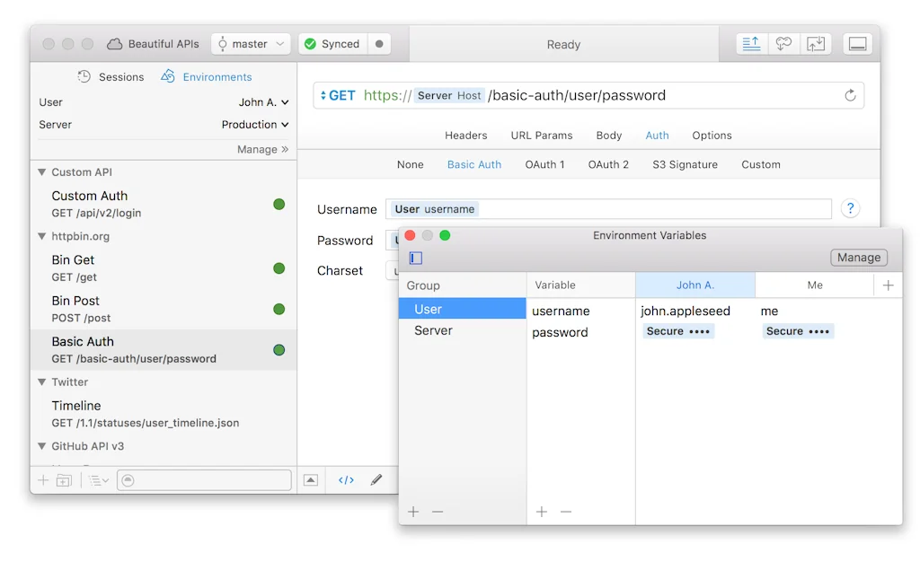Click the Username help question mark
The image size is (920, 588).
tap(850, 209)
